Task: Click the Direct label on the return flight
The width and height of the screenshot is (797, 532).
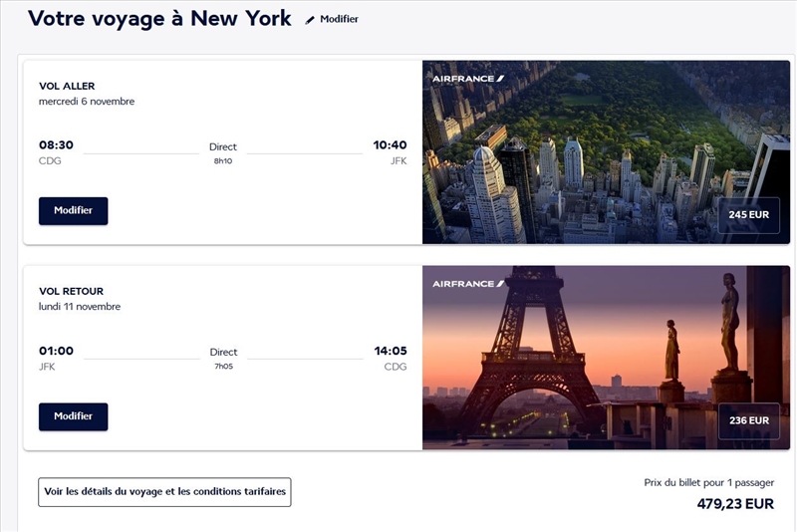Action: 223,352
